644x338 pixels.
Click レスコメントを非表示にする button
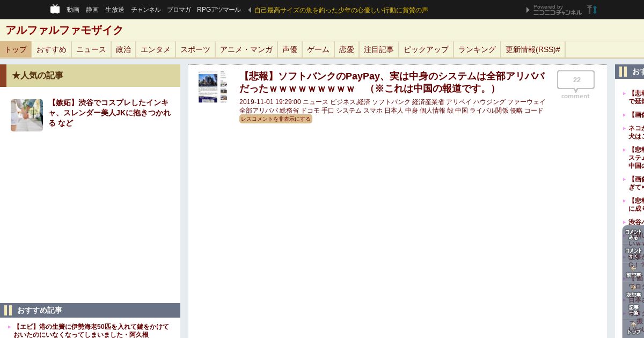click(x=276, y=119)
